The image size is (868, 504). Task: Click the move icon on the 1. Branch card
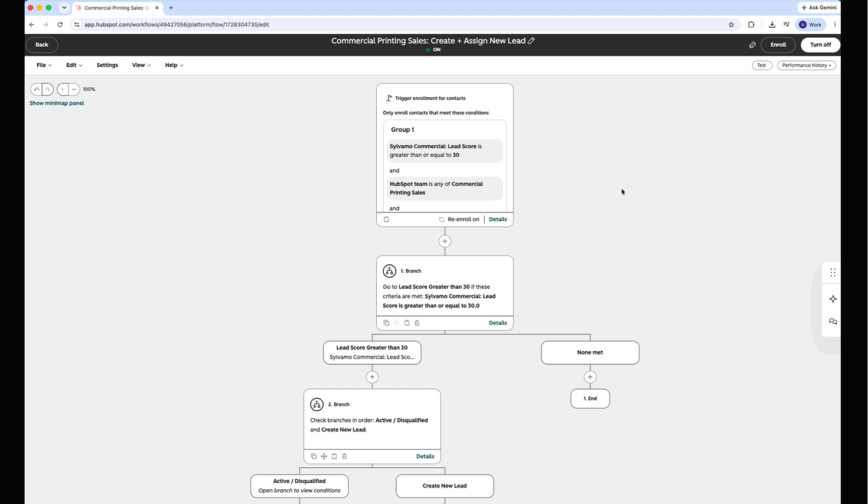tap(397, 323)
